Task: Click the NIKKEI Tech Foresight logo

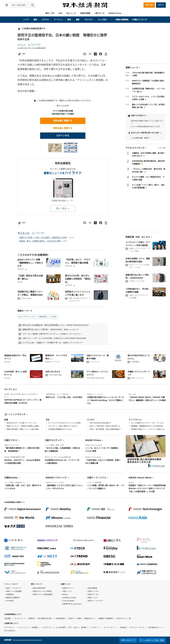Action: pos(145,509)
